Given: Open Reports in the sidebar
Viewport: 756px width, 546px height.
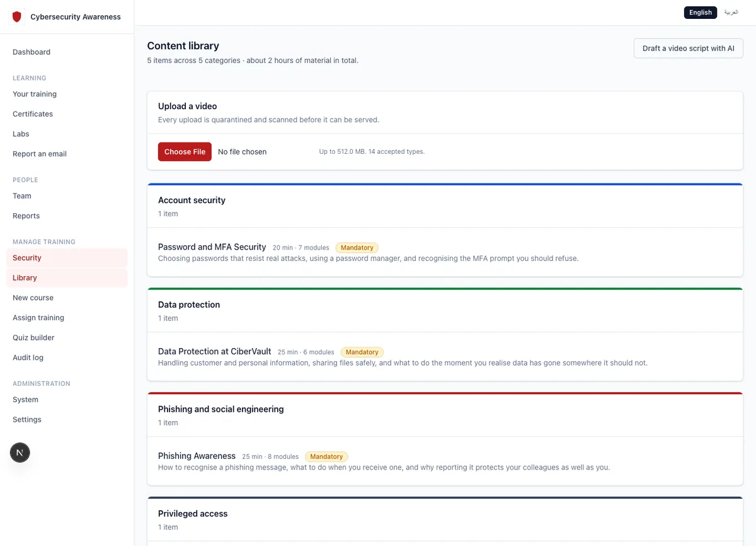Looking at the screenshot, I should [x=26, y=216].
